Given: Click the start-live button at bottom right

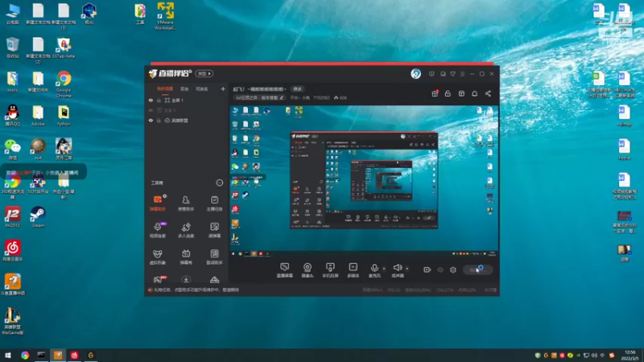Looking at the screenshot, I should click(x=477, y=269).
